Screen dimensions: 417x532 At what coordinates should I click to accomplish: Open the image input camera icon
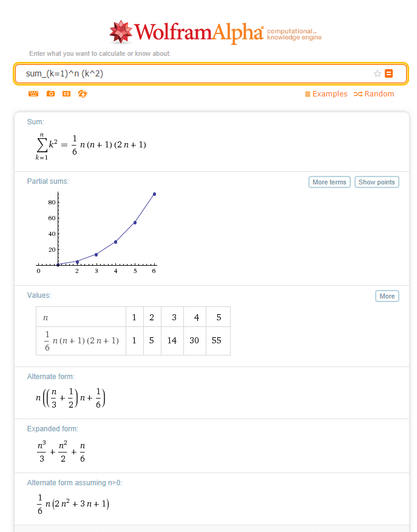(x=50, y=94)
